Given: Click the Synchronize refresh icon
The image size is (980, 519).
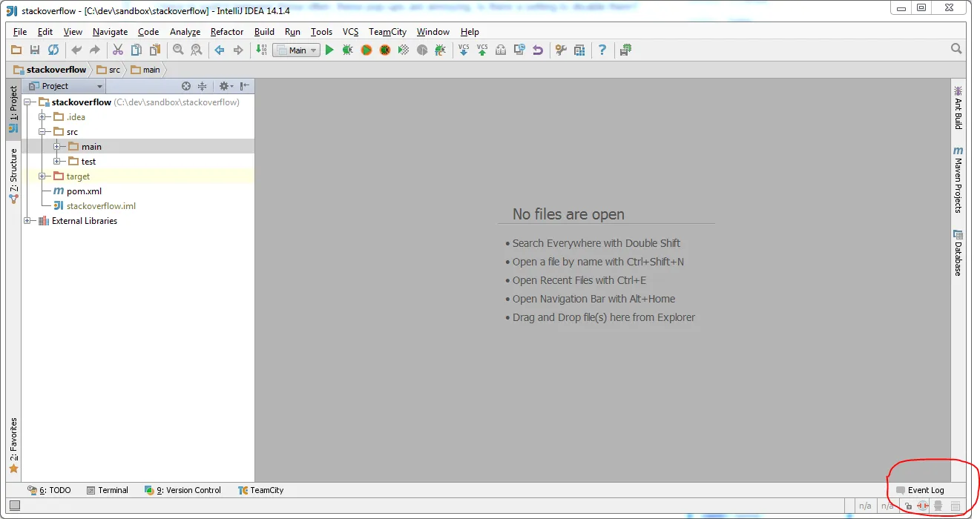Looking at the screenshot, I should click(53, 50).
